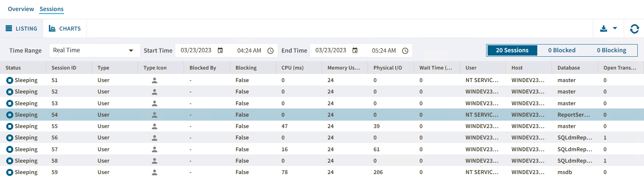Open the Charts view tab
This screenshot has height=177, width=644.
click(x=65, y=29)
